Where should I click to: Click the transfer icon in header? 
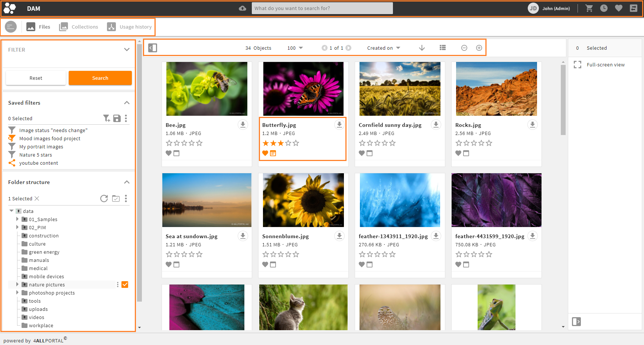pyautogui.click(x=634, y=8)
